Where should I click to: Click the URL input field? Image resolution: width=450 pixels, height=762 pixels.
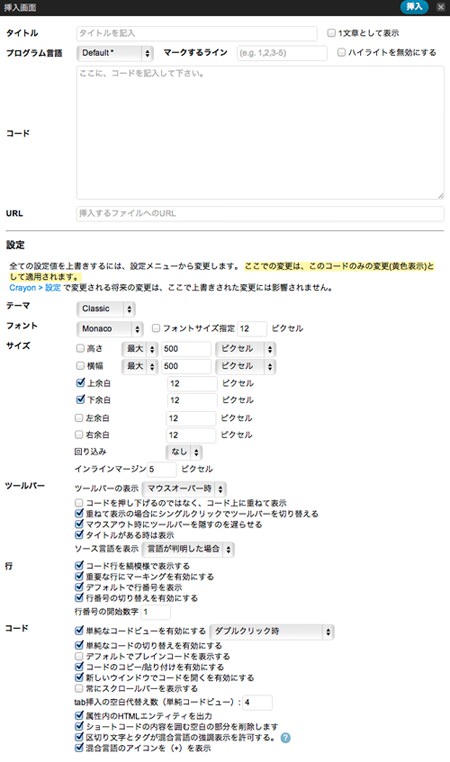[x=260, y=213]
